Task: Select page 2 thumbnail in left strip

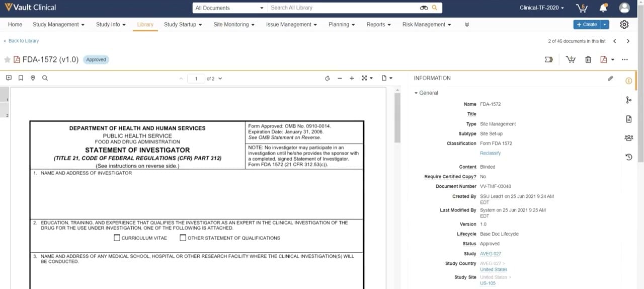Action: point(5,110)
